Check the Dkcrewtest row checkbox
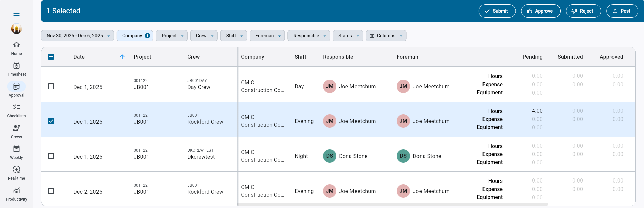The height and width of the screenshot is (208, 644). [51, 156]
